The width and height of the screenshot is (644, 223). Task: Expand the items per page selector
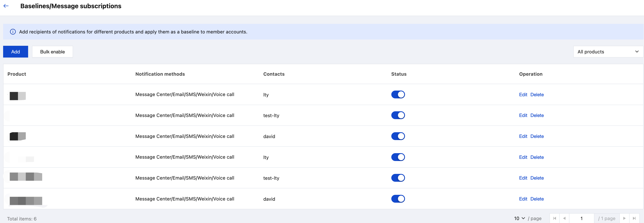(x=519, y=218)
